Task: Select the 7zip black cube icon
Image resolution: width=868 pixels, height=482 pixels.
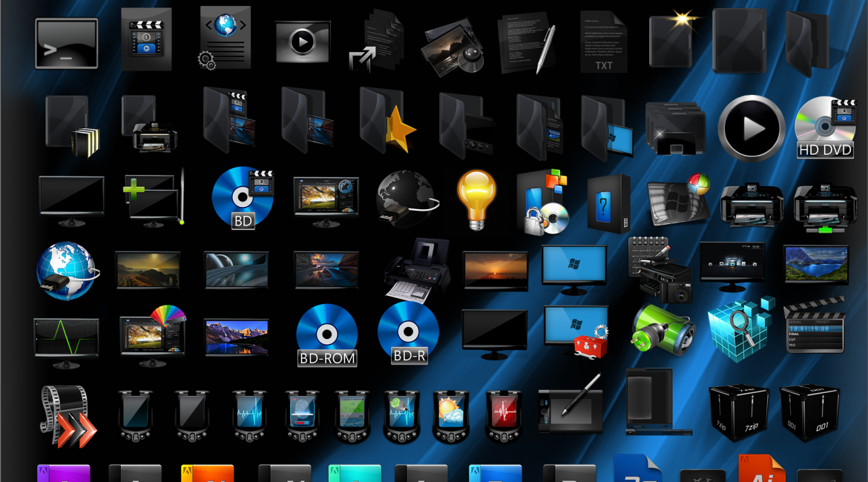Action: tap(738, 412)
